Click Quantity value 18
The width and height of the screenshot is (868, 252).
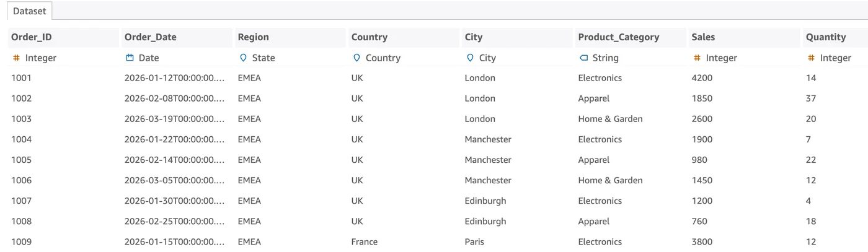point(811,221)
